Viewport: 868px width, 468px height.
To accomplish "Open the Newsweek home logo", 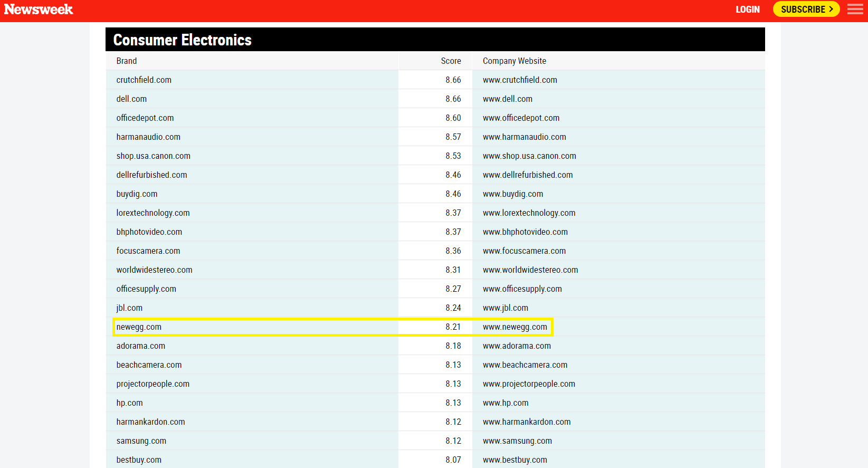I will (39, 9).
